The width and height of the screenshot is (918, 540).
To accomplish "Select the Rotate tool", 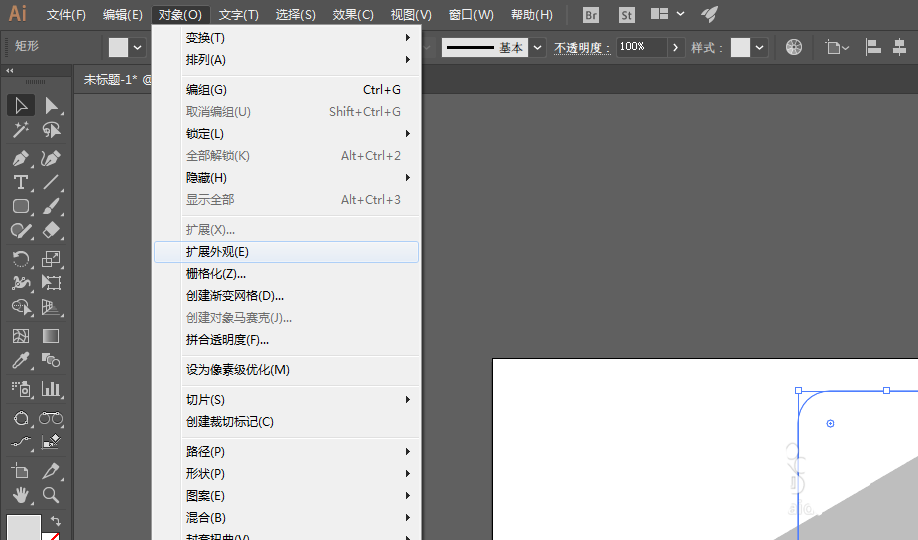I will pos(21,259).
